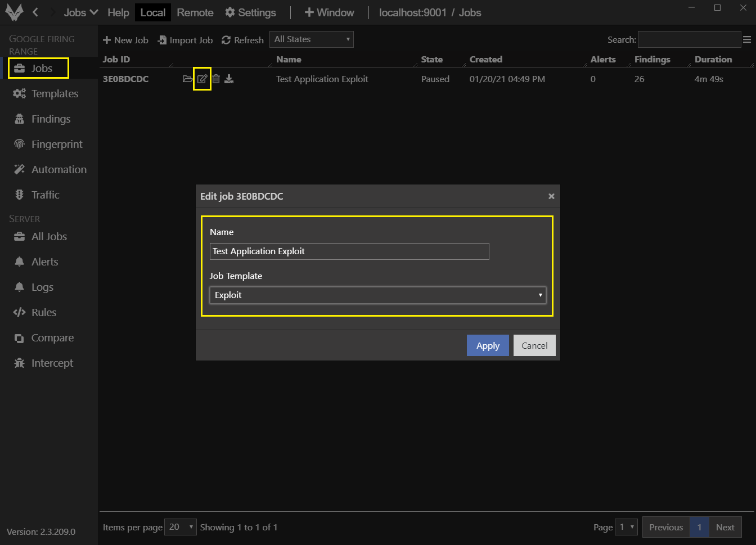Open the Help menu
756x545 pixels.
[118, 12]
